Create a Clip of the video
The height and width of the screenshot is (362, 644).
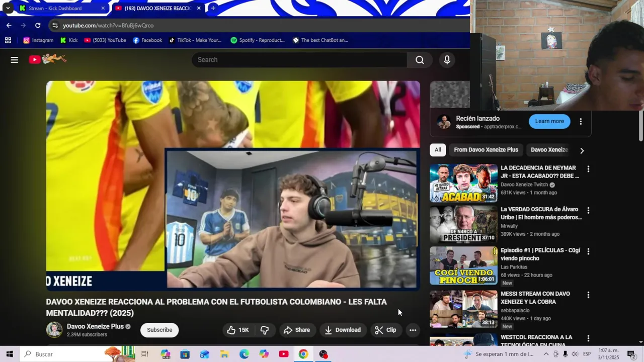click(385, 330)
